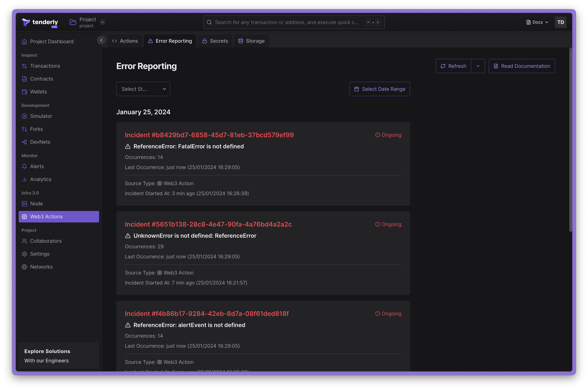Viewport: 588px width, 390px height.
Task: Click the search magnifier icon
Action: 209,22
